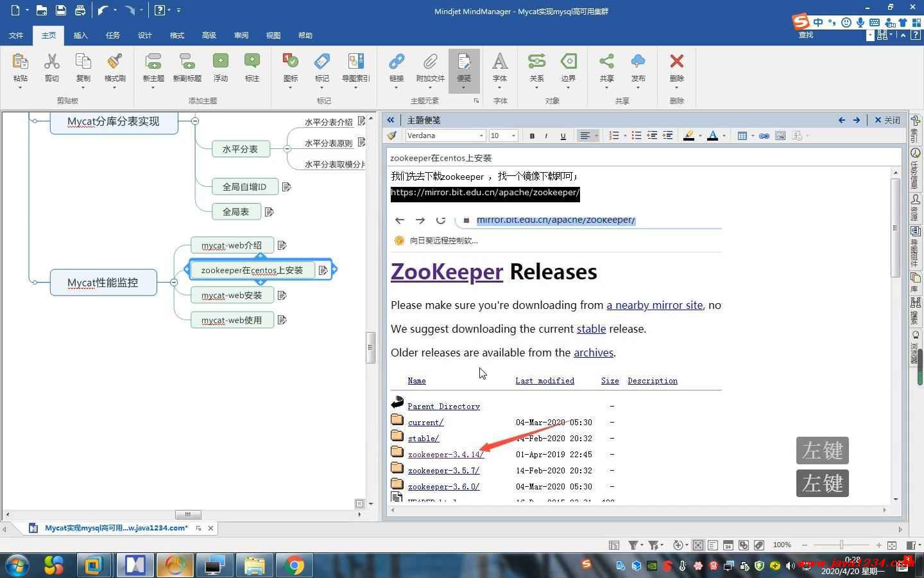
Task: Collapse the Mycat分库分表实现 branch
Action: (195, 121)
